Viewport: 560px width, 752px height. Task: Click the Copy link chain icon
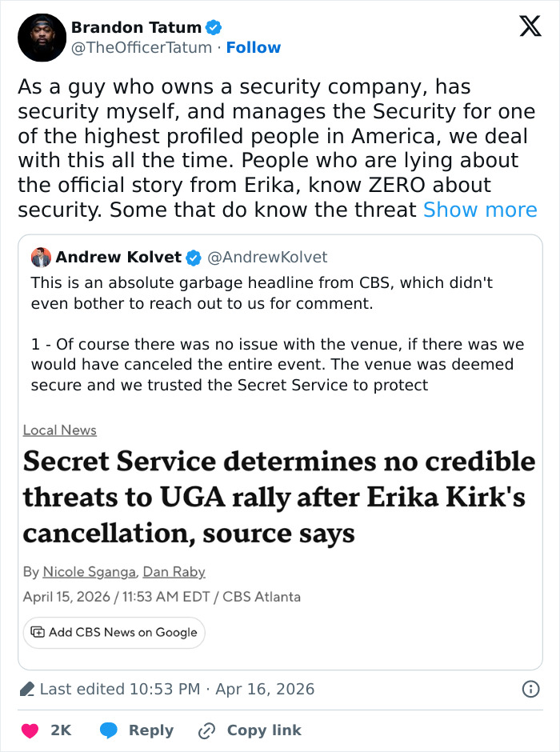pyautogui.click(x=206, y=730)
